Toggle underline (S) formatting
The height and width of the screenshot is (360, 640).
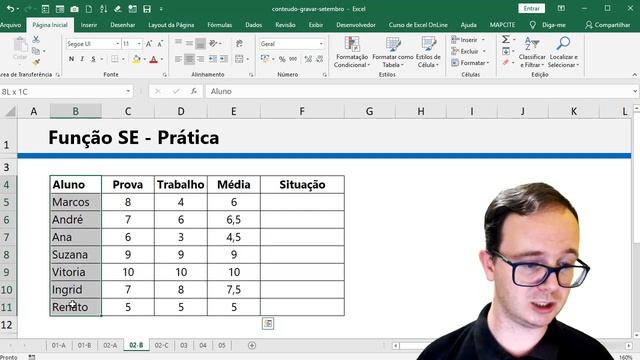point(93,59)
